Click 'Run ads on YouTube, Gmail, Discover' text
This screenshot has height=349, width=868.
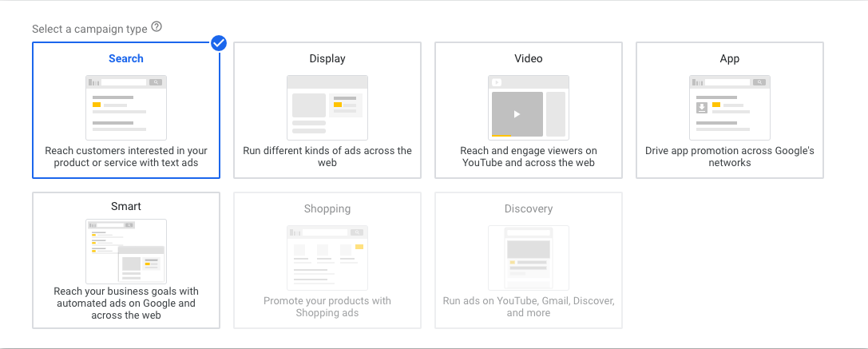[528, 307]
